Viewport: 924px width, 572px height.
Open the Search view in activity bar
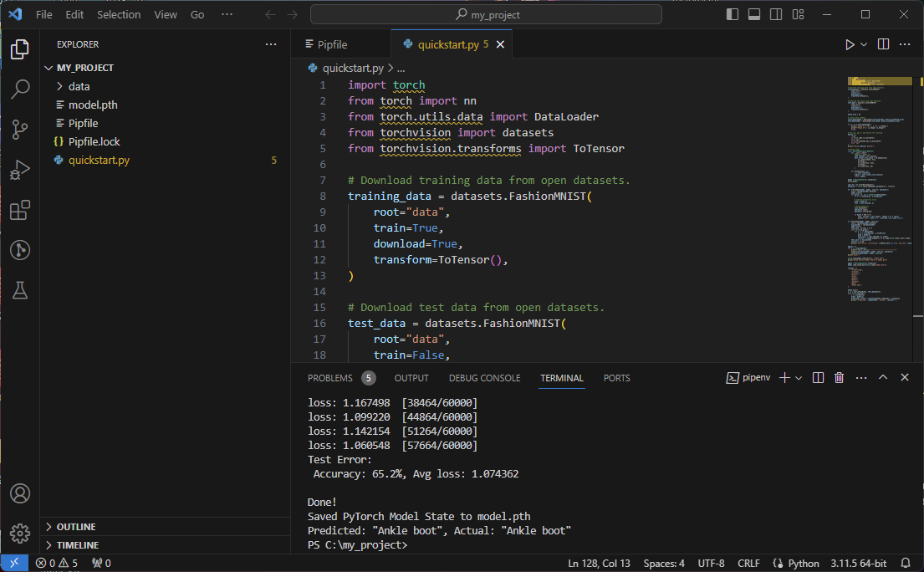tap(20, 89)
